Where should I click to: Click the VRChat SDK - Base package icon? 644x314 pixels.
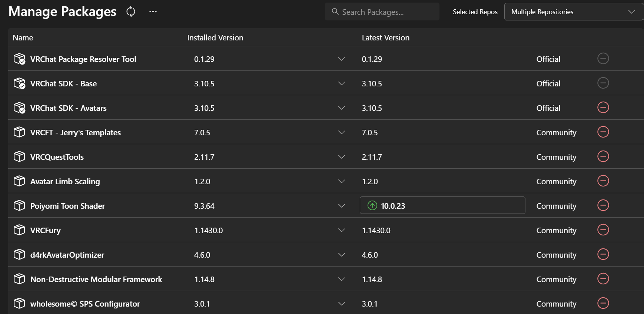pyautogui.click(x=19, y=83)
